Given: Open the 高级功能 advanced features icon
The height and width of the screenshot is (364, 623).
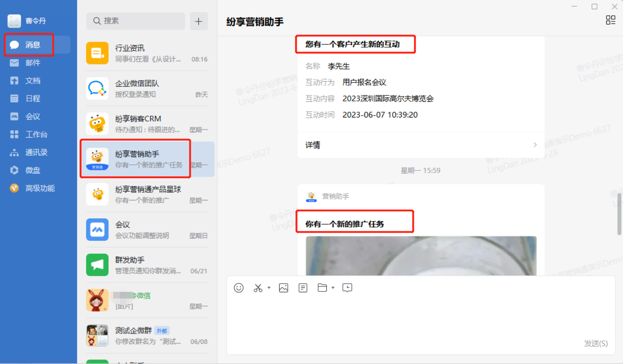Looking at the screenshot, I should [14, 188].
